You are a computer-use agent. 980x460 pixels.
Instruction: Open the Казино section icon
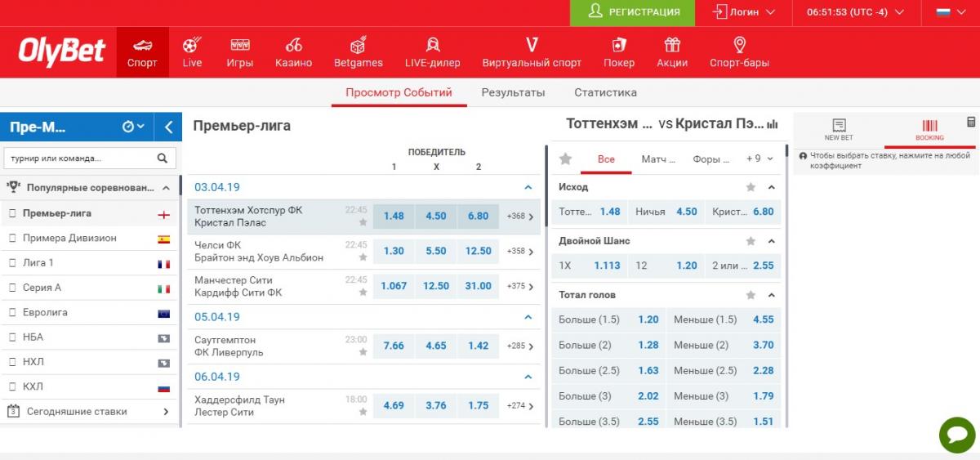[x=293, y=45]
